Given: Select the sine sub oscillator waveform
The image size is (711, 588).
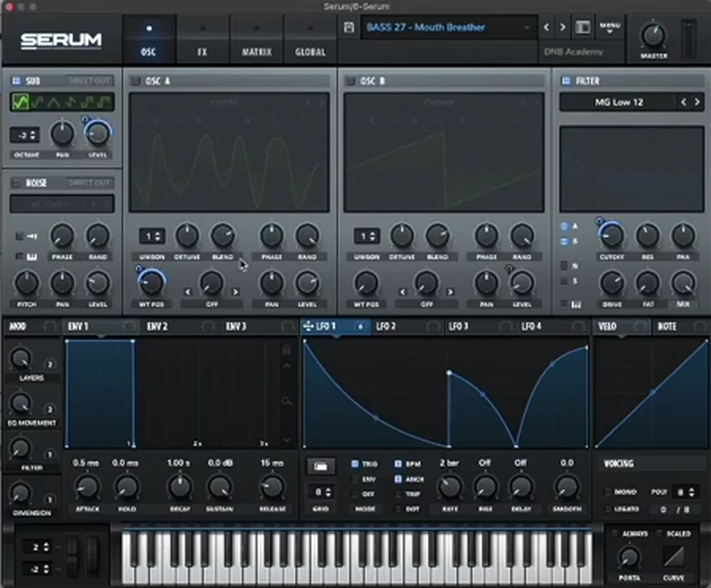Looking at the screenshot, I should tap(21, 102).
